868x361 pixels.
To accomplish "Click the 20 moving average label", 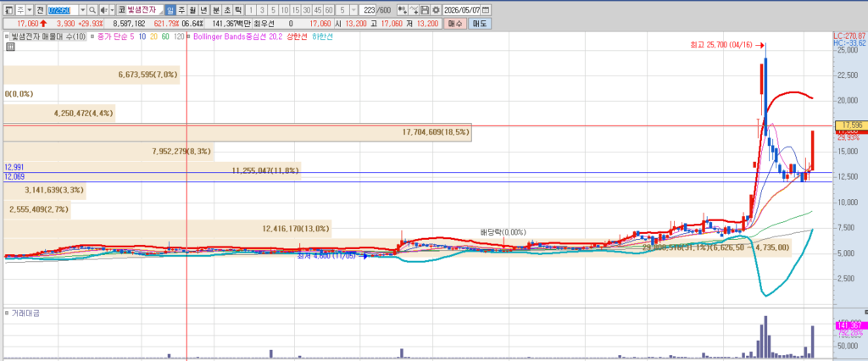I will (153, 36).
